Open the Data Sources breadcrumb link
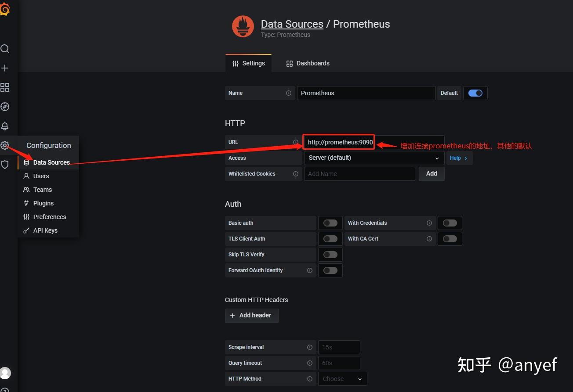This screenshot has height=392, width=573. (292, 24)
